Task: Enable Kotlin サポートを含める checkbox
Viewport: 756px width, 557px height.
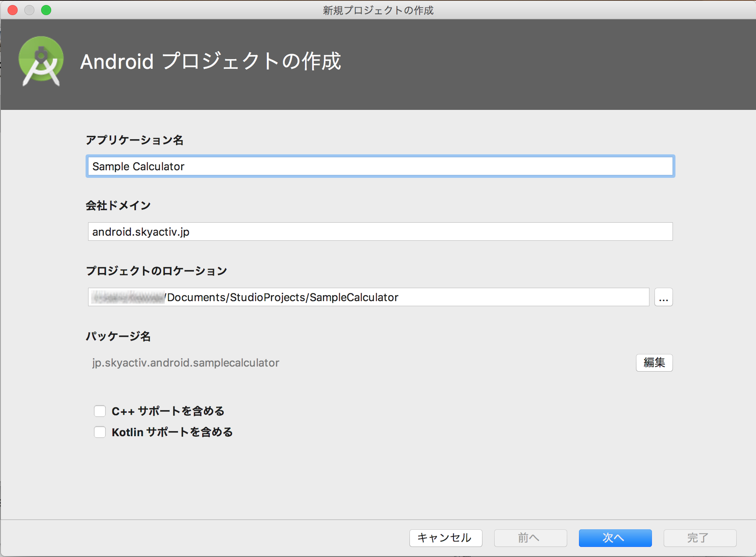Action: click(x=100, y=432)
